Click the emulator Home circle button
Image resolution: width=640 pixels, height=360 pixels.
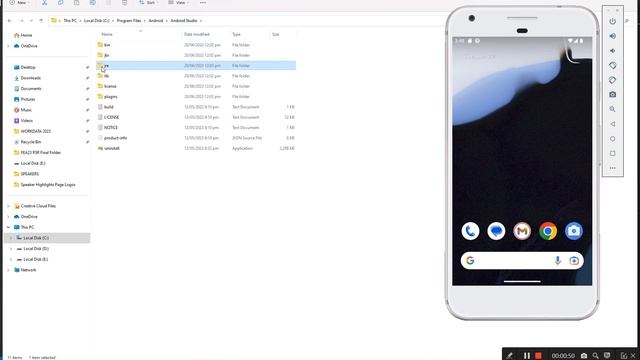point(613,139)
